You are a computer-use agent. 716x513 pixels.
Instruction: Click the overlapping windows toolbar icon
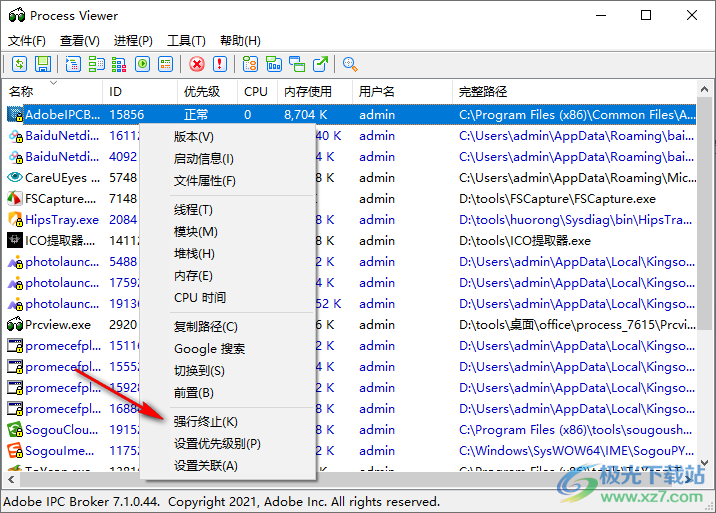[x=297, y=64]
